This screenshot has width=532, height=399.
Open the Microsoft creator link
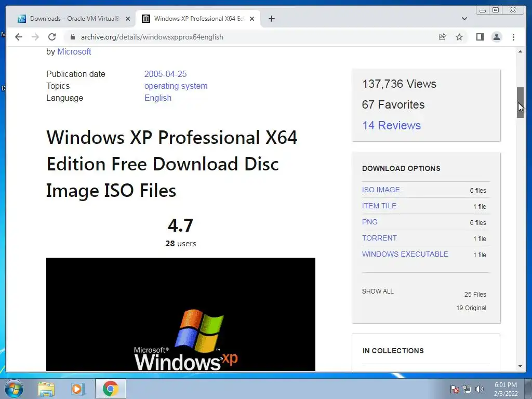tap(74, 51)
